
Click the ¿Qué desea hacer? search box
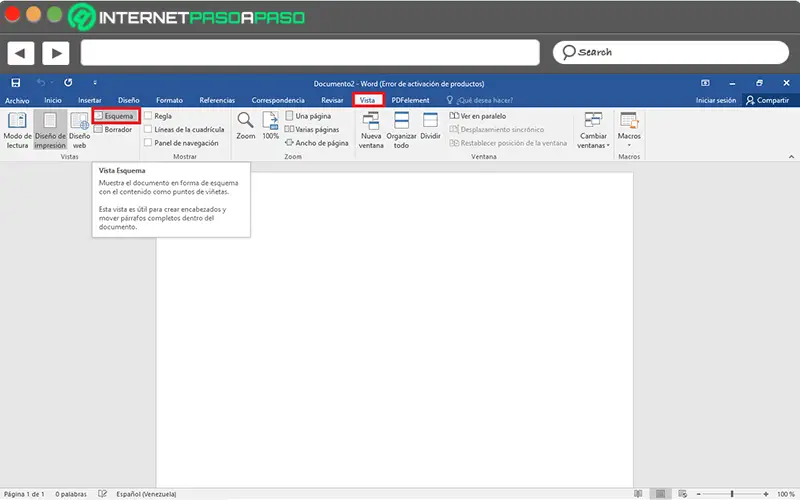tap(480, 101)
